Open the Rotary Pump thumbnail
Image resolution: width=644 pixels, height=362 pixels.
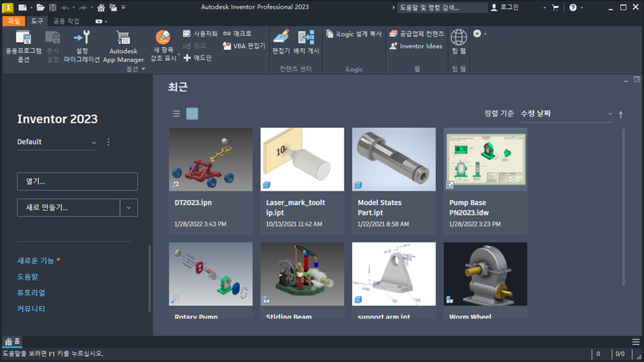click(x=210, y=274)
